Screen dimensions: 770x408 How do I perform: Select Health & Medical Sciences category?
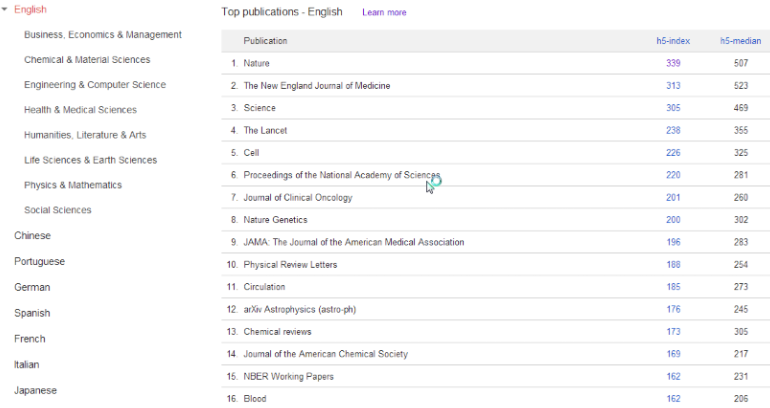[80, 110]
